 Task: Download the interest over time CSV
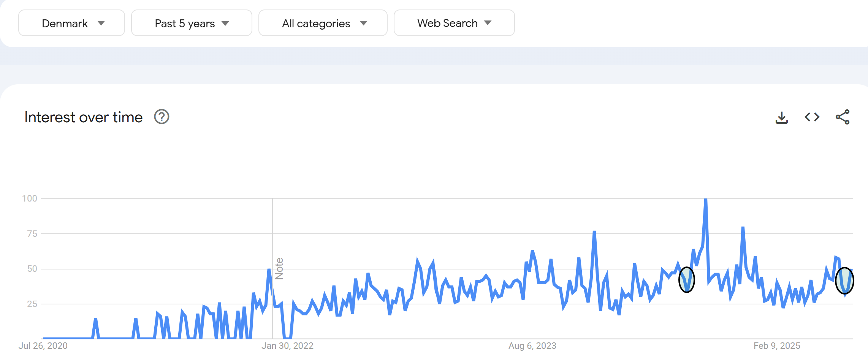tap(781, 117)
